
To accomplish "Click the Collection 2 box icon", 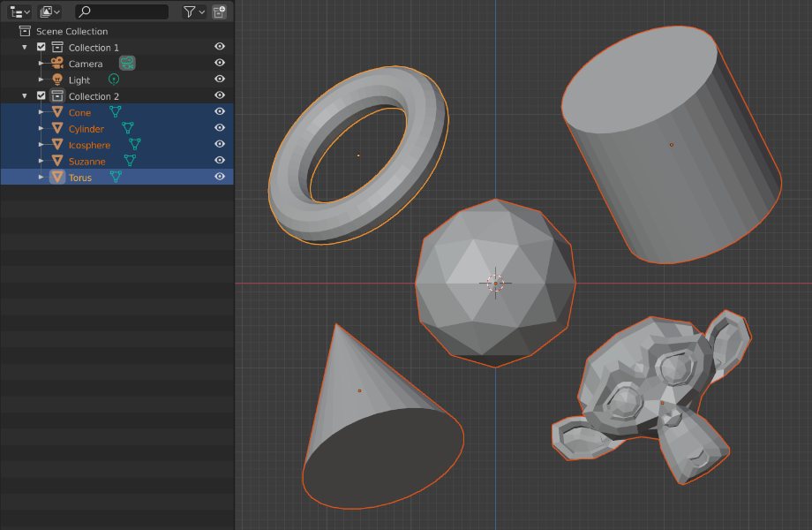I will tap(57, 95).
